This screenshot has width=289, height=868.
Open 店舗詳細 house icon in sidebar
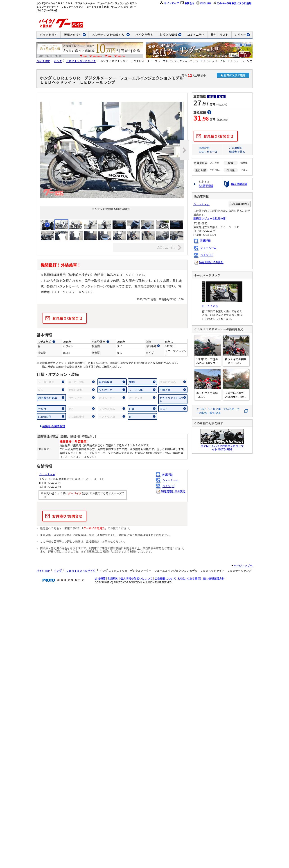point(196,241)
